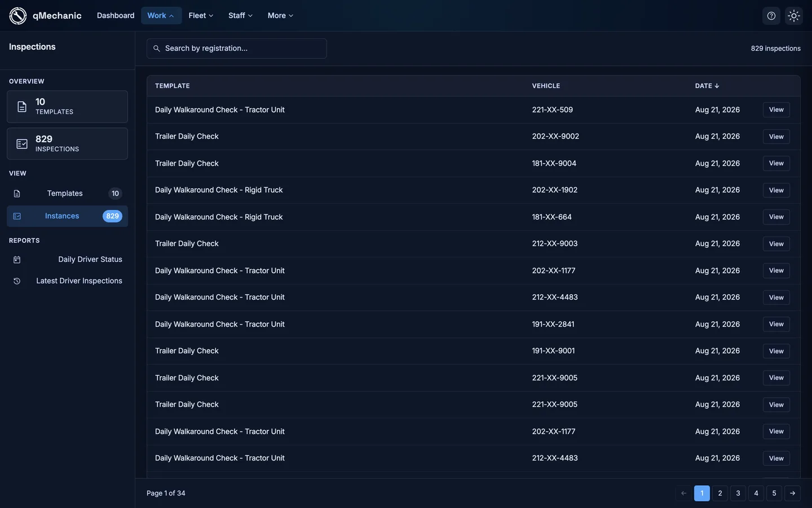
Task: Expand the Fleet menu
Action: click(201, 16)
